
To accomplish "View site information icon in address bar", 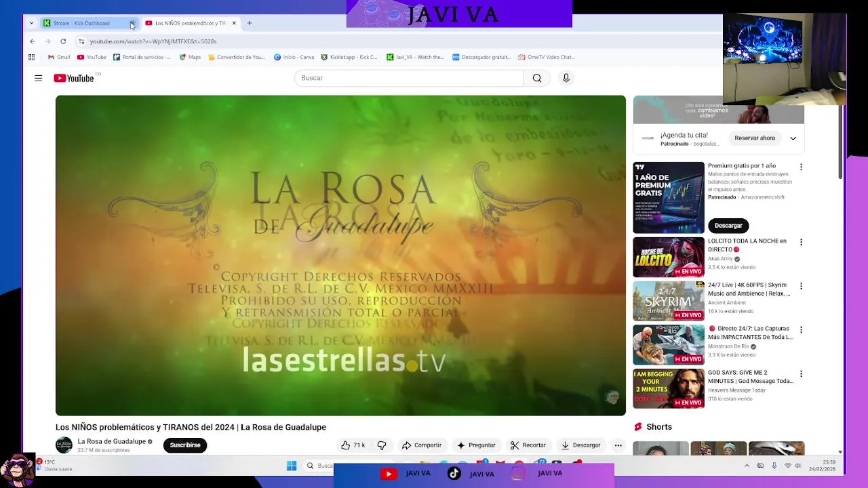I will point(81,41).
